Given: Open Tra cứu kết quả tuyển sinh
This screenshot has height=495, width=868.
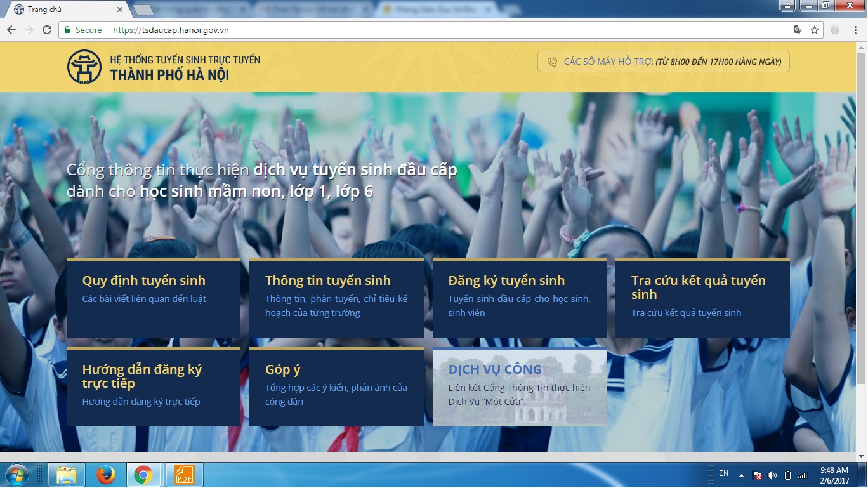Looking at the screenshot, I should tap(702, 298).
